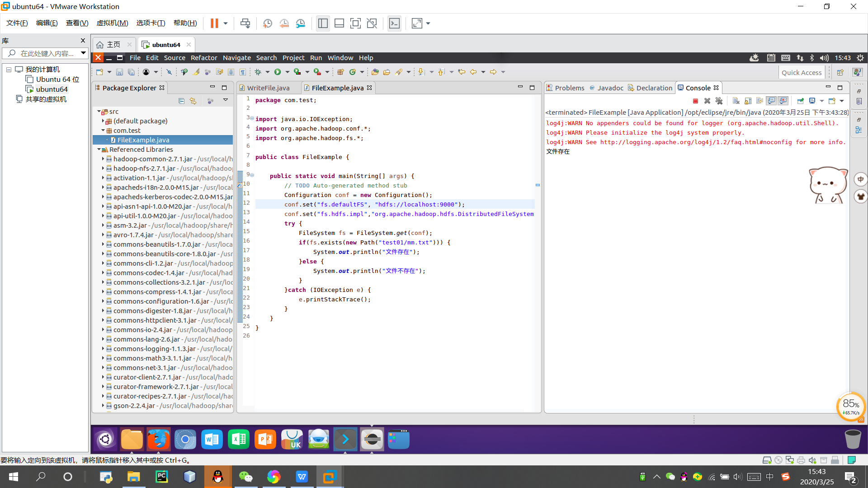Collapse the Referenced Libraries tree node

tap(99, 150)
